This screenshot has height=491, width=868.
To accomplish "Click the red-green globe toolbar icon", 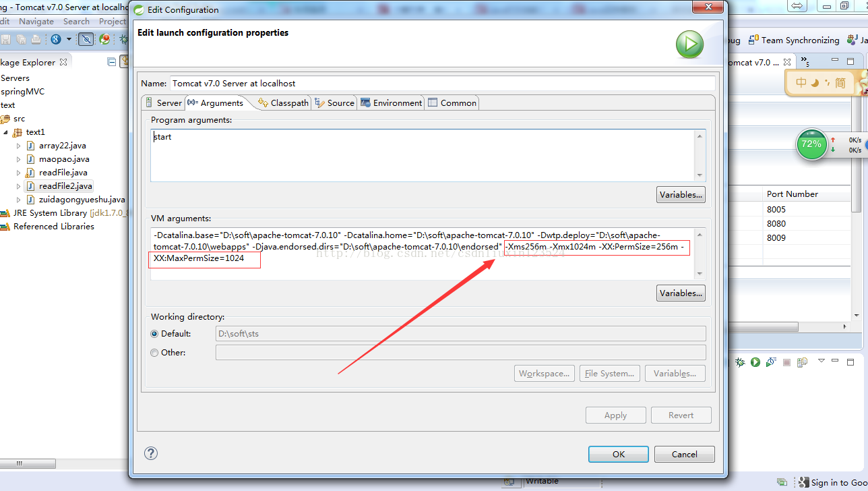I will click(104, 40).
